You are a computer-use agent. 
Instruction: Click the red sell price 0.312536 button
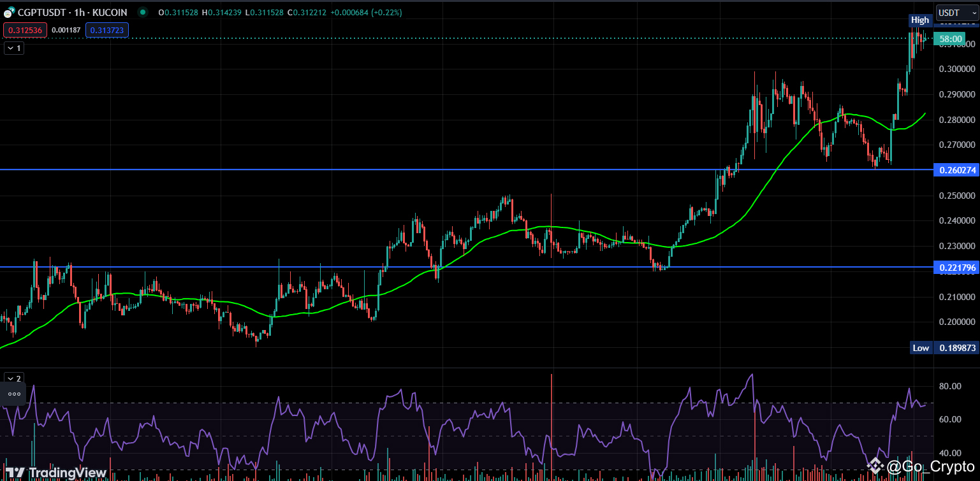(25, 30)
